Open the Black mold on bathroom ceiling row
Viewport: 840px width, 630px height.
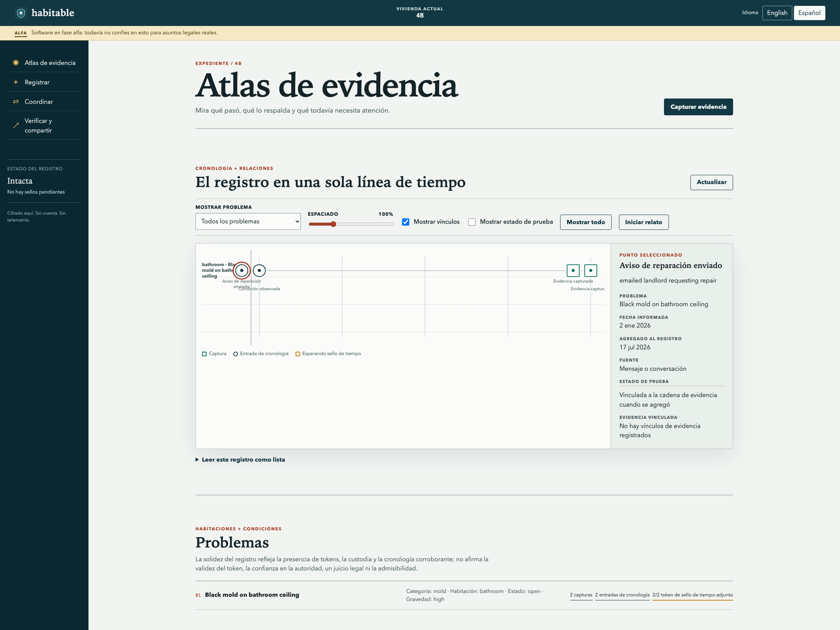[464, 595]
